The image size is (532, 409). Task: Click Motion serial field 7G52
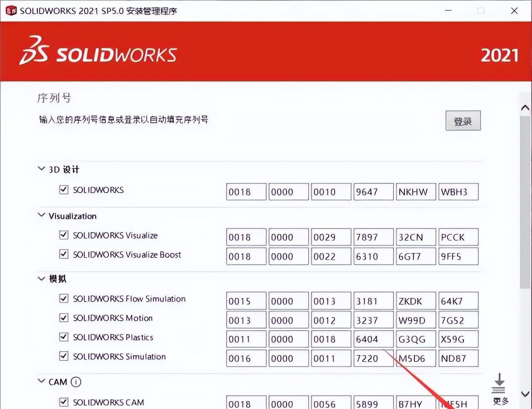pos(458,320)
